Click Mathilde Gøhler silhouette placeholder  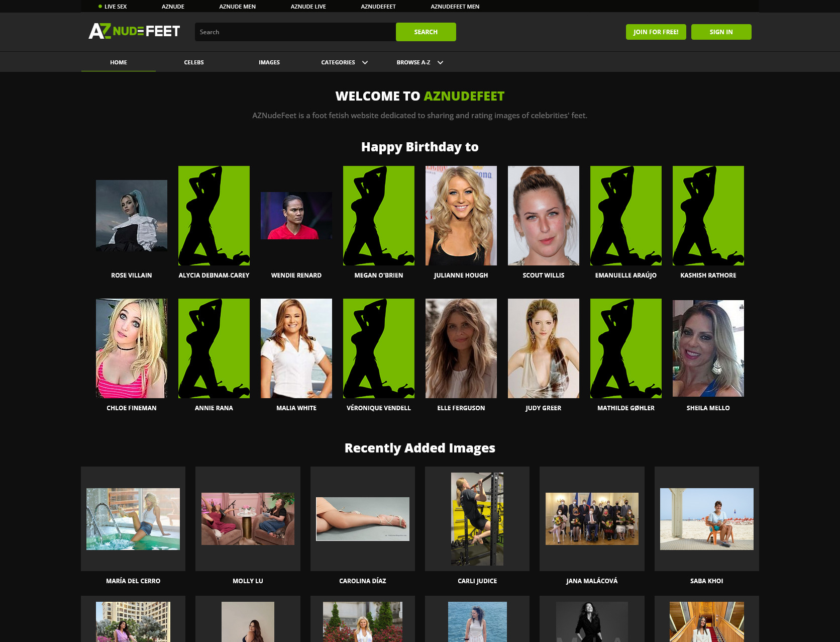(626, 348)
